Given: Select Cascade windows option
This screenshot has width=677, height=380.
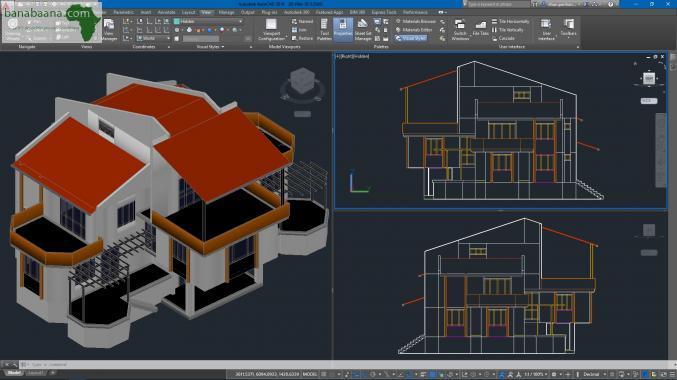Looking at the screenshot, I should point(503,38).
